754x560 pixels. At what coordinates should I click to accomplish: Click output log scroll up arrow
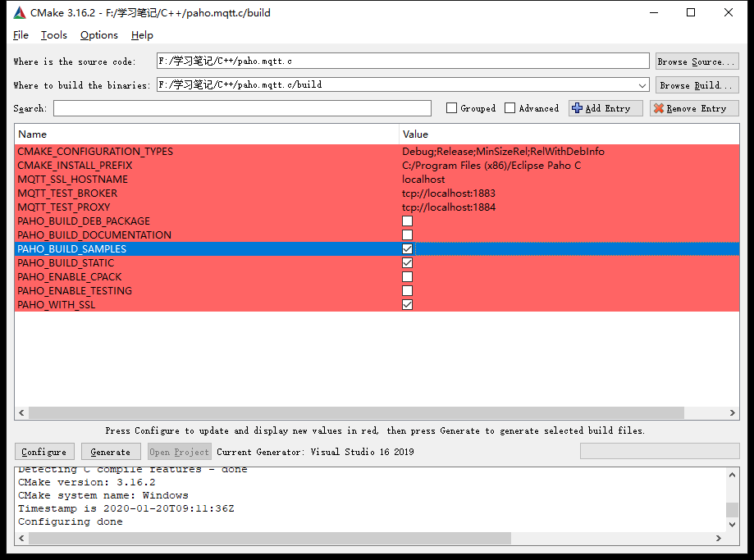[732, 475]
